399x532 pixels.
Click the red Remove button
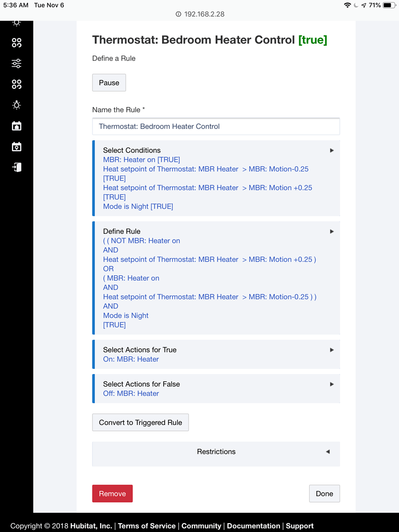point(112,494)
